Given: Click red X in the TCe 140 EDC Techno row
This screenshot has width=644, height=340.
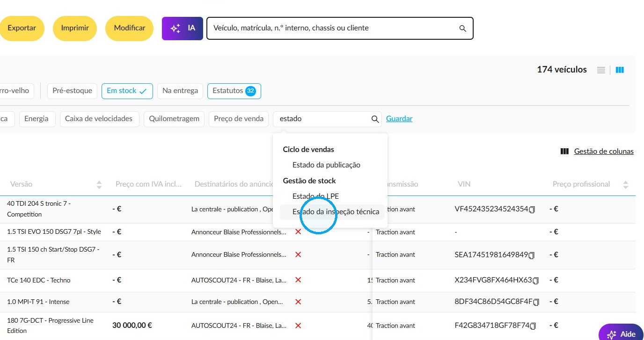Looking at the screenshot, I should coord(298,280).
